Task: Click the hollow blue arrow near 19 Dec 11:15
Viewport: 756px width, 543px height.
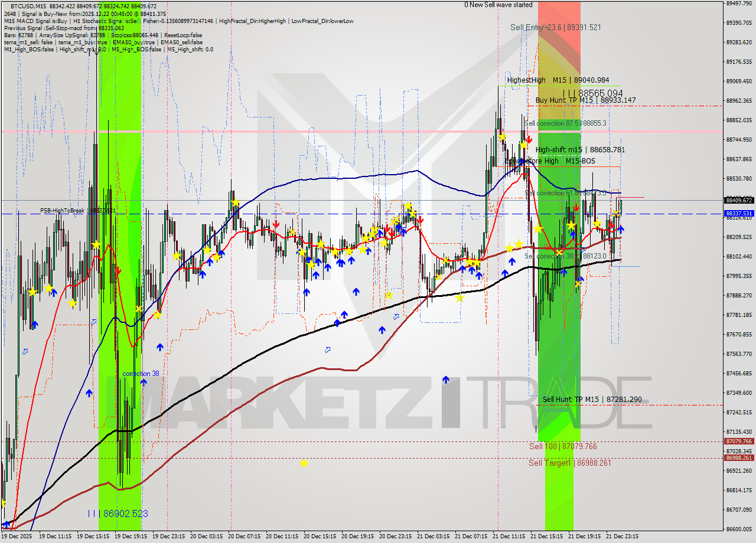Action: (25, 352)
